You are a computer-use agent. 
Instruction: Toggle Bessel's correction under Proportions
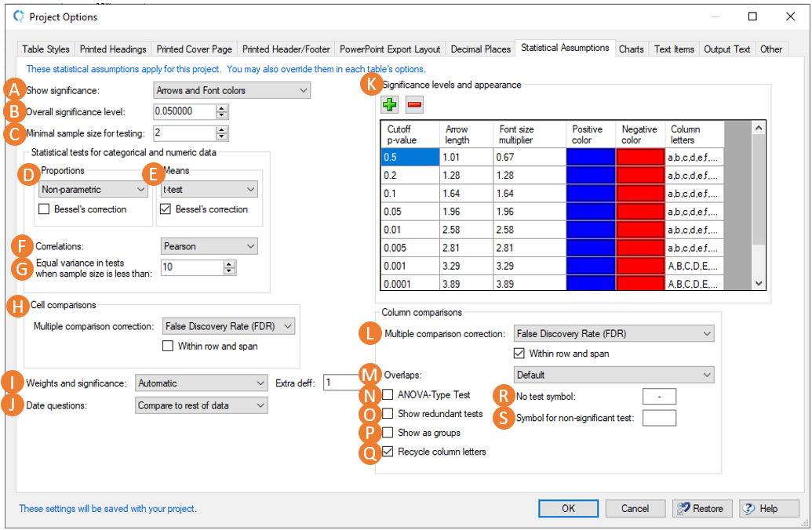pos(44,209)
